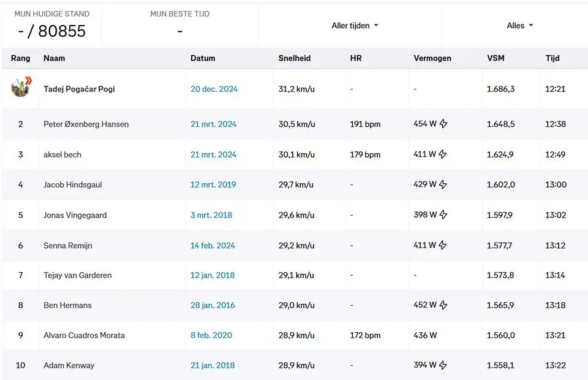Open effort dated 8 feb. 2020
Viewport: 588px width, 380px height.
211,335
